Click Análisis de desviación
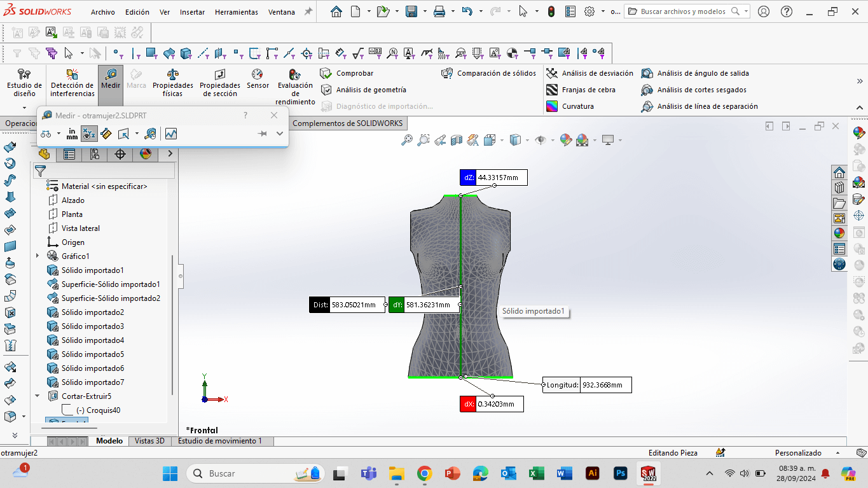The height and width of the screenshot is (488, 868). [589, 73]
